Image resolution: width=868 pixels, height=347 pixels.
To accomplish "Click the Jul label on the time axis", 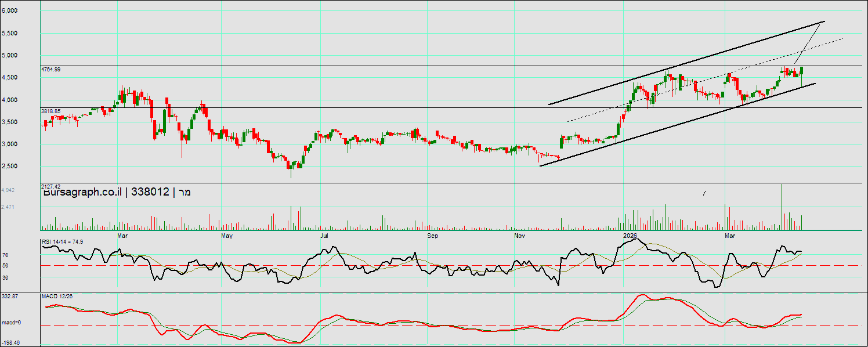I will (x=324, y=236).
